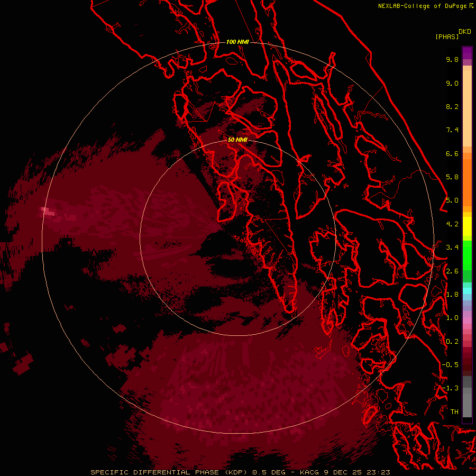Screen dimensions: 476x476
Task: Click the 9.0 scale value
Action: pos(452,83)
